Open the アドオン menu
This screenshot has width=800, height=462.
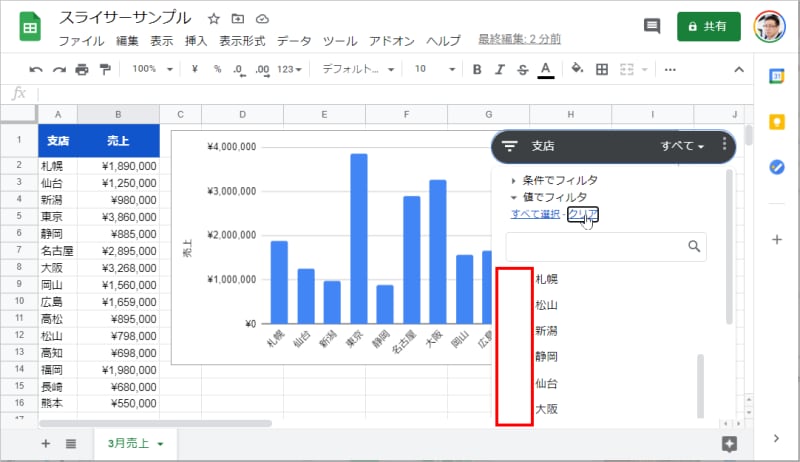(392, 41)
